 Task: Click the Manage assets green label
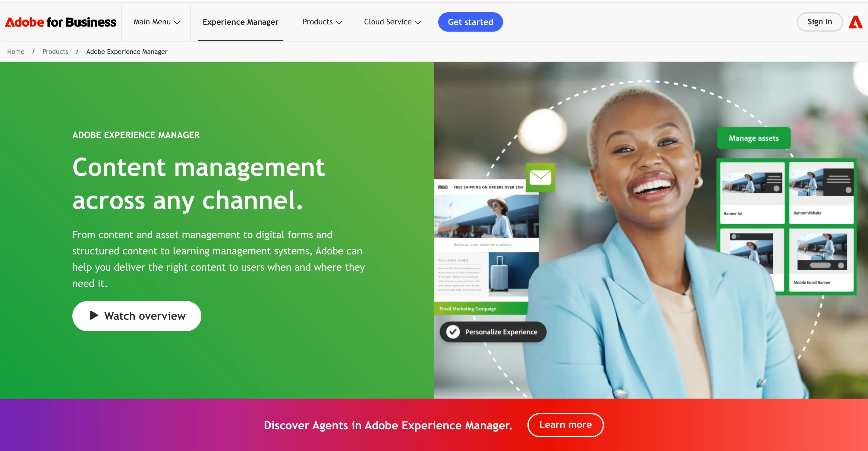[x=754, y=138]
